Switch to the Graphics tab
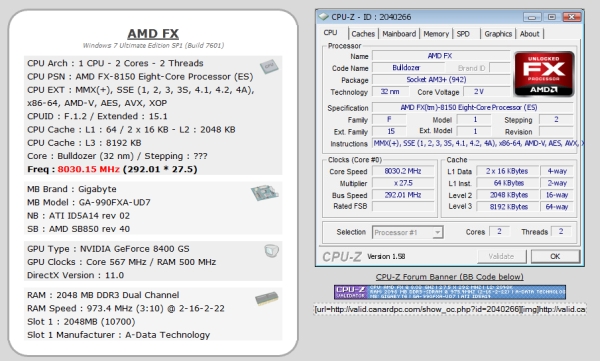Viewport: 600px width, 361px height. click(x=498, y=34)
